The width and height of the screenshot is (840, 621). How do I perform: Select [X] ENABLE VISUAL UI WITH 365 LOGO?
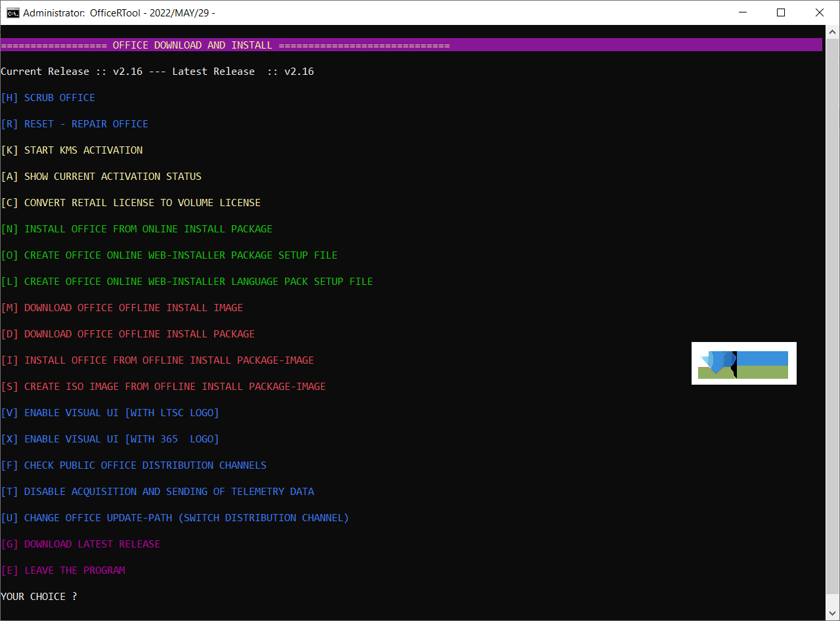(x=110, y=439)
